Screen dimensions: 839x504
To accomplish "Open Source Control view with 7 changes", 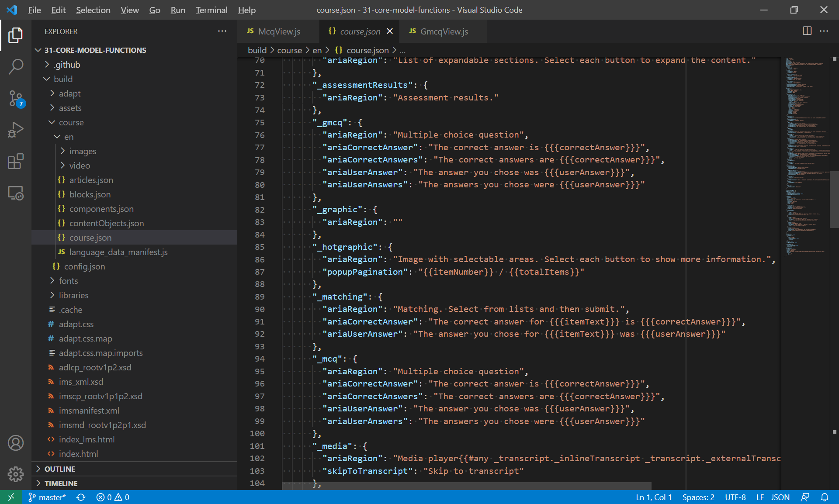I will point(16,98).
